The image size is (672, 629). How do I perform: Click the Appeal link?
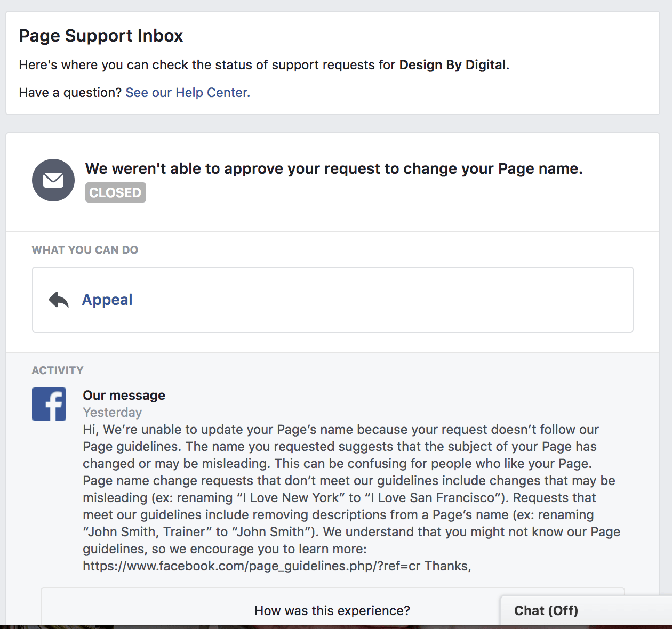pos(107,300)
